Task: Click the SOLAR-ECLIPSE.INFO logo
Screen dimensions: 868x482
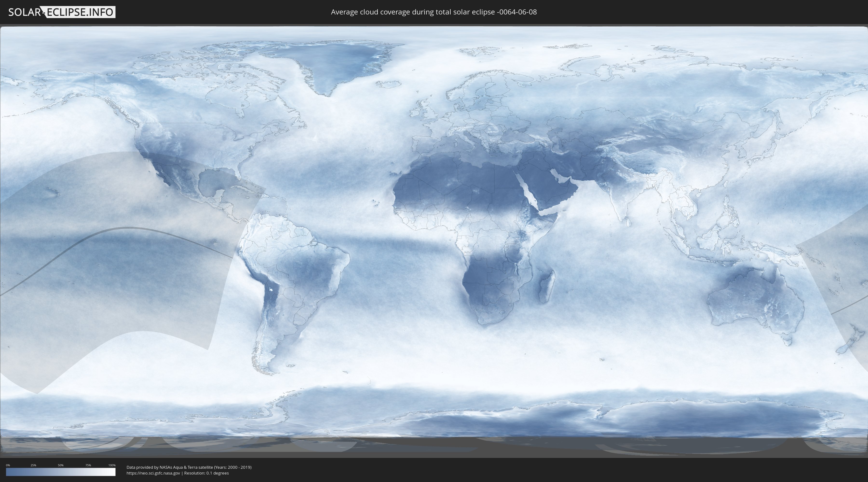Action: click(x=62, y=12)
